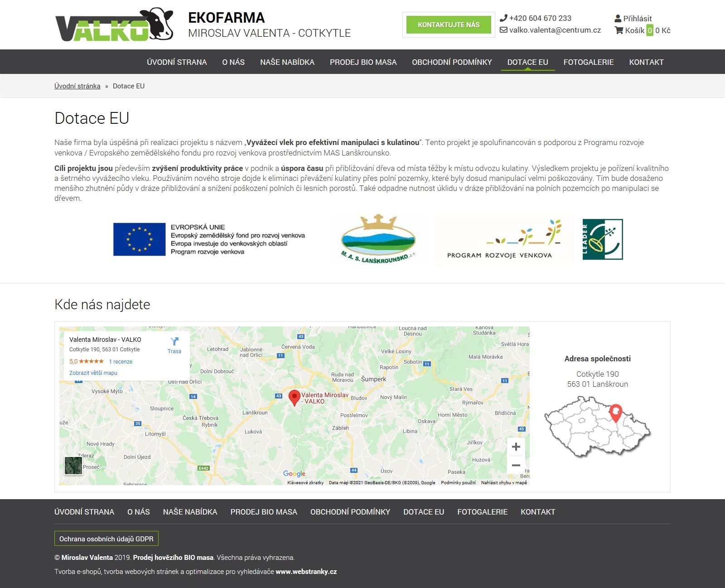725x588 pixels.
Task: Click Ochrana osobních údajů GDPR button
Action: (x=106, y=539)
